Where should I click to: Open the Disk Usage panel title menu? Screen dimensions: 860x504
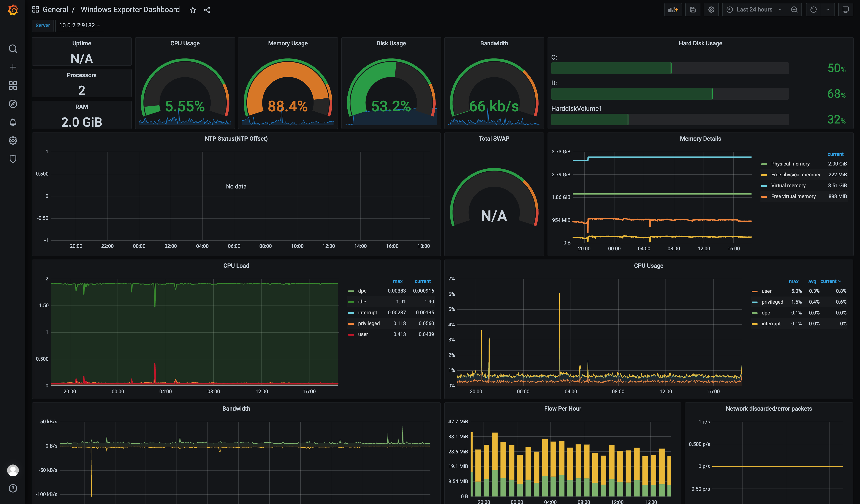[x=391, y=43]
